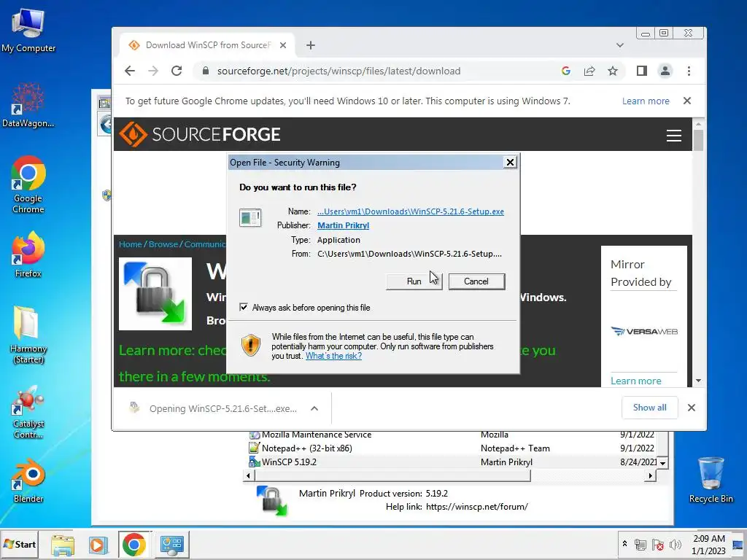Screen dimensions: 747x560
Task: Share this page via share icon
Action: coord(589,71)
